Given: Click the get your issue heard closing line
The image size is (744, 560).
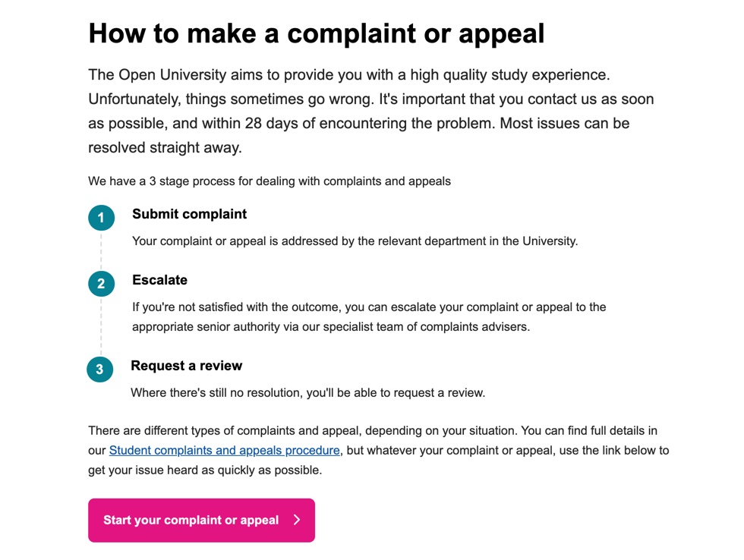Looking at the screenshot, I should (x=205, y=470).
